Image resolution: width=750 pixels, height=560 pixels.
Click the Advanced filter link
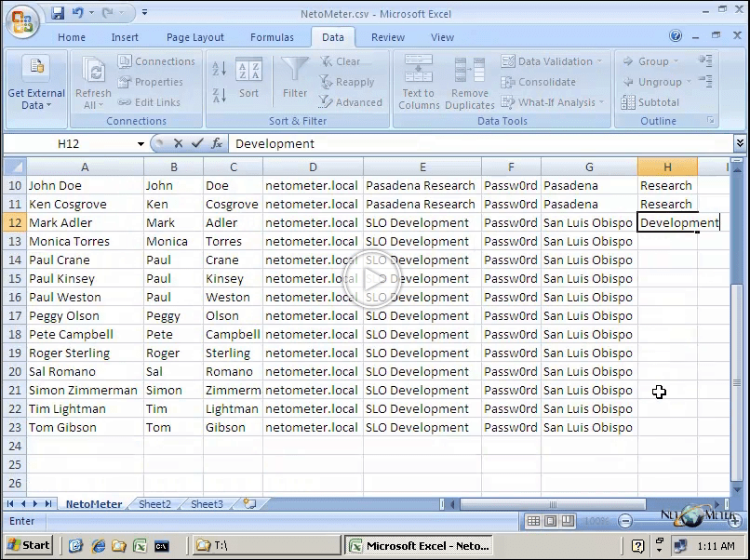coord(352,102)
